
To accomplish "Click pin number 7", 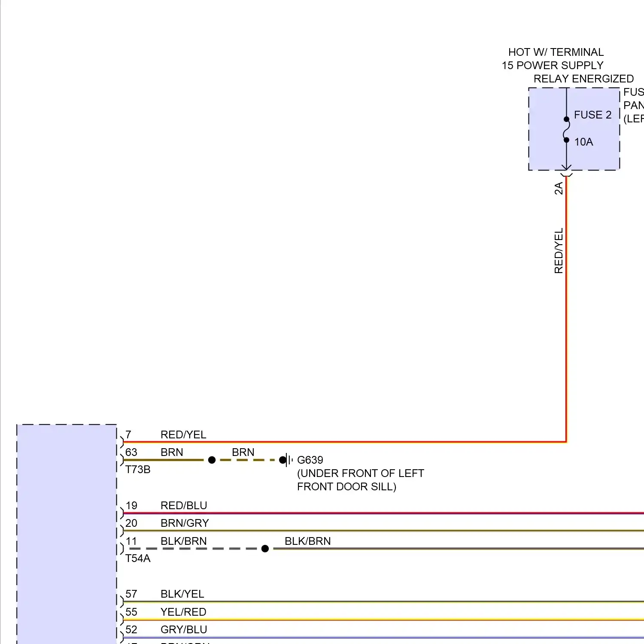I will tap(128, 435).
